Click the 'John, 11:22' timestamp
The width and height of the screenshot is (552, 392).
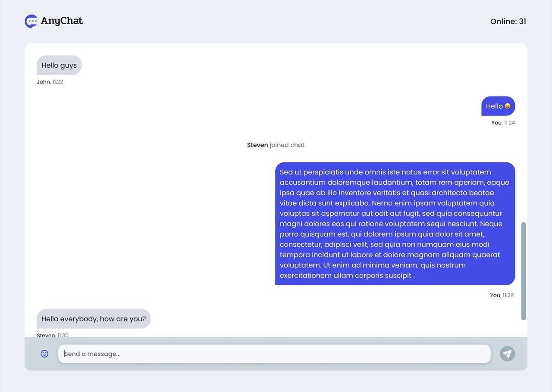point(50,82)
